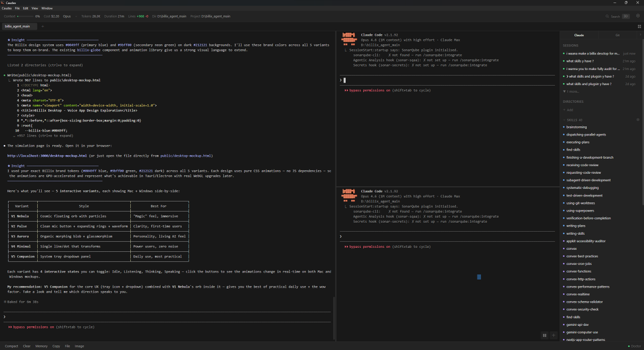Image resolution: width=644 pixels, height=350 pixels.
Task: Collapse the SKILLS section
Action: 573,120
